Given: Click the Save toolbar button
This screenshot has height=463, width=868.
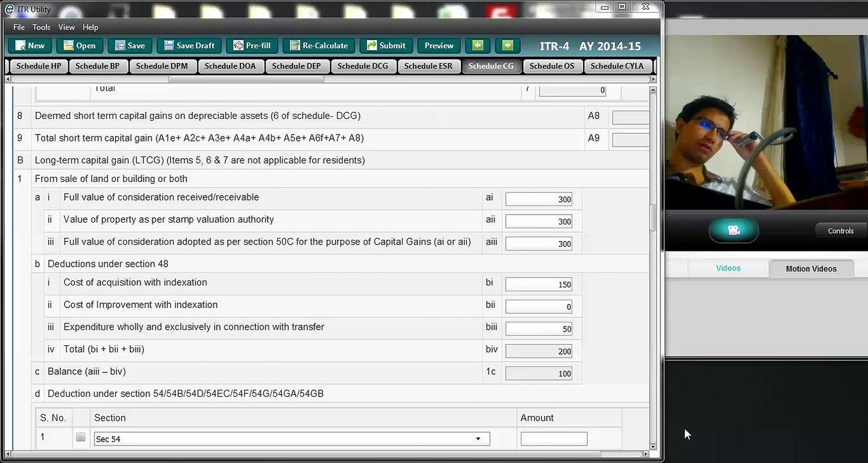Looking at the screenshot, I should coord(129,46).
